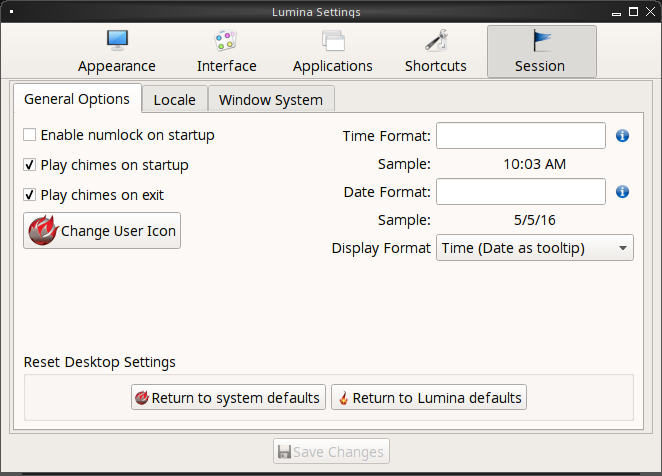Select the General Options tab
Screen dimensions: 662x476
coord(77,99)
